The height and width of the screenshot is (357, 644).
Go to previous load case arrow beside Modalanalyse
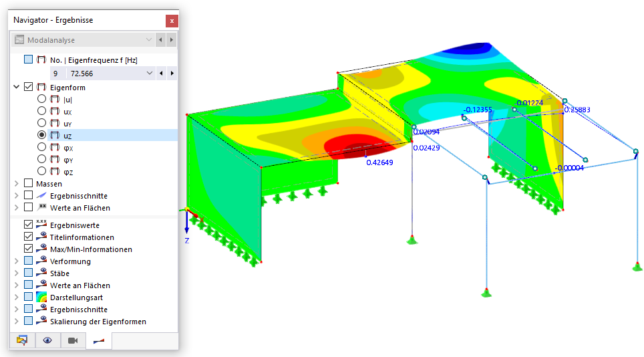[x=160, y=40]
